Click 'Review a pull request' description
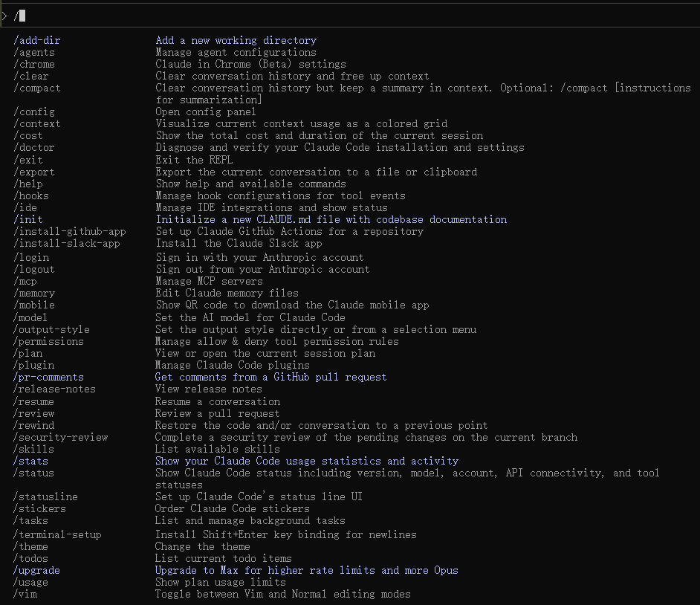The height and width of the screenshot is (605, 700). 218,413
